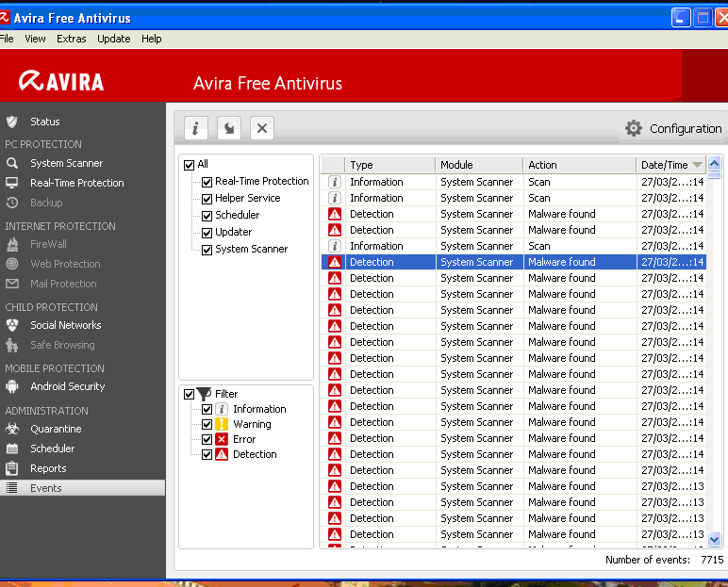Click the info icon of first Information row
Image resolution: width=728 pixels, height=587 pixels.
334,182
